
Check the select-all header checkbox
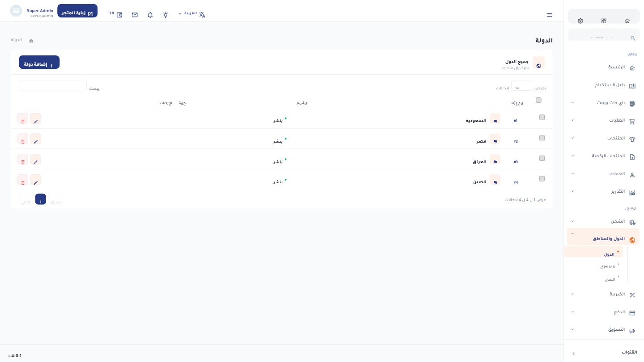[x=538, y=100]
